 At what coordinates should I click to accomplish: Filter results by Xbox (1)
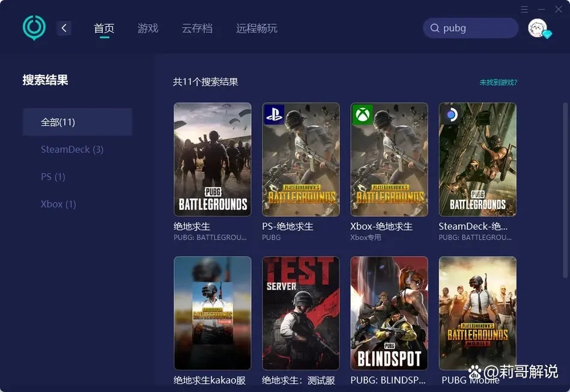[58, 204]
